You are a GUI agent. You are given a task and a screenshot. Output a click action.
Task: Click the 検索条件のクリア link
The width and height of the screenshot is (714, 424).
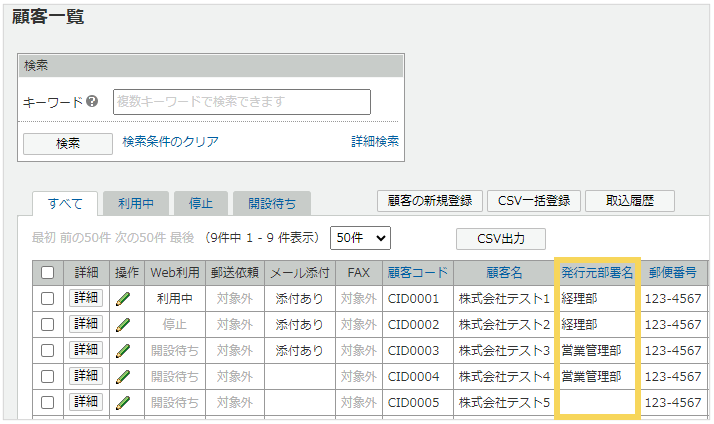click(170, 142)
